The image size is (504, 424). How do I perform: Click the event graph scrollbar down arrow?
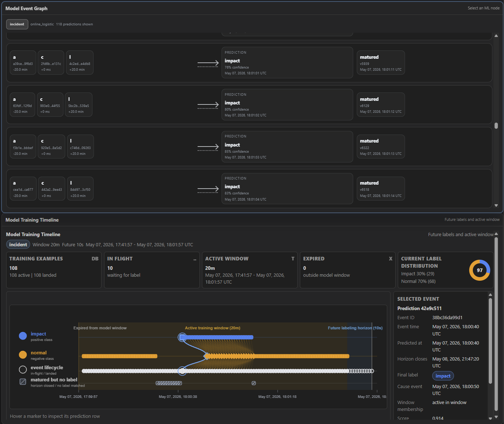coord(496,206)
